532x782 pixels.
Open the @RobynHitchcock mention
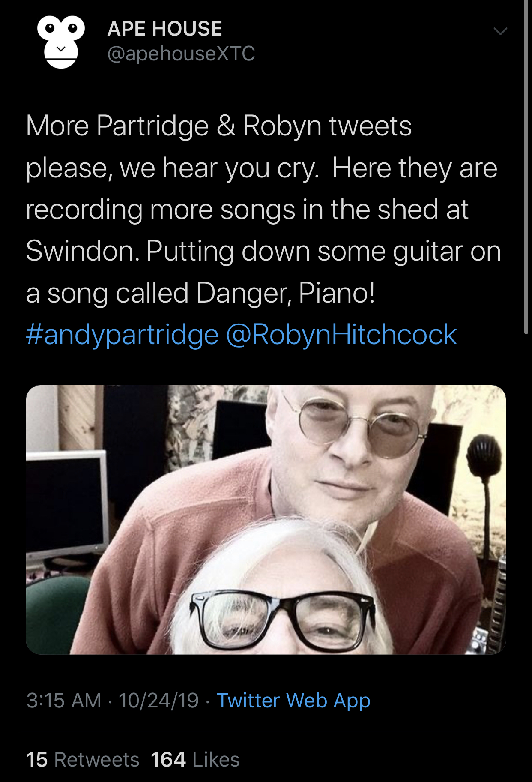(x=341, y=335)
